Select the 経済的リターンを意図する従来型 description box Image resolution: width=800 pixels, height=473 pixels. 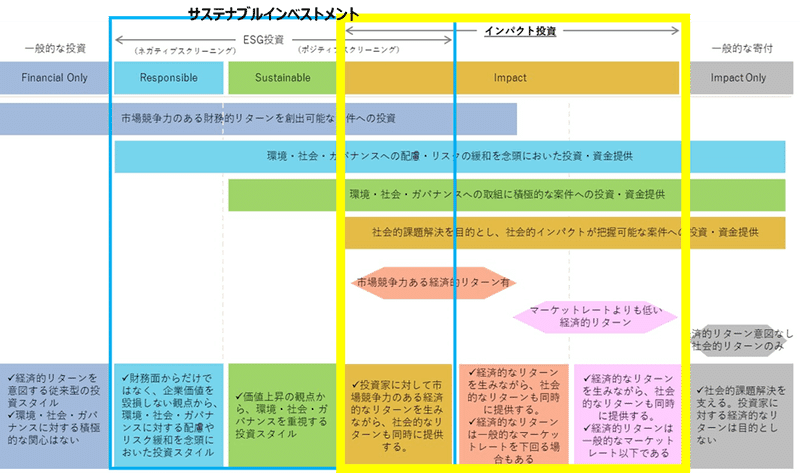[x=55, y=415]
